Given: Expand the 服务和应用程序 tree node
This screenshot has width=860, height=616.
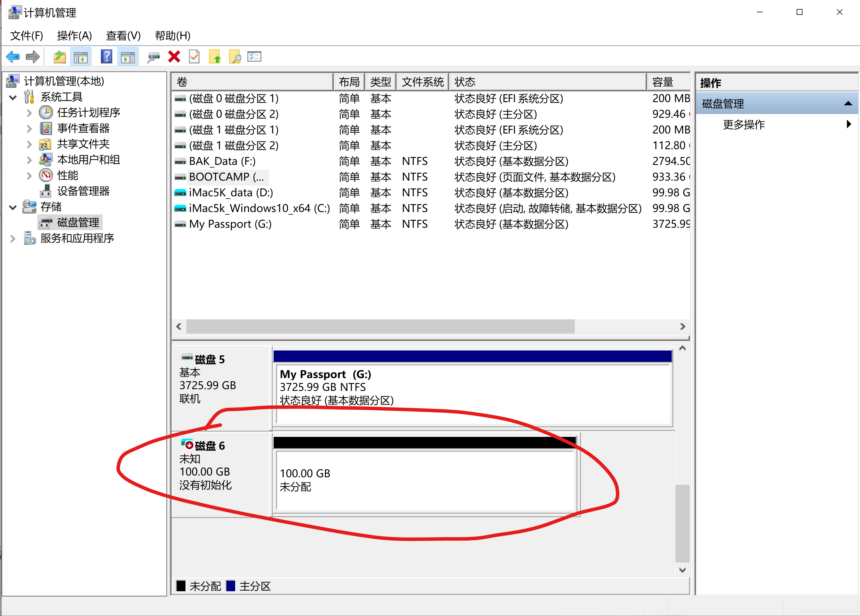Looking at the screenshot, I should 13,238.
